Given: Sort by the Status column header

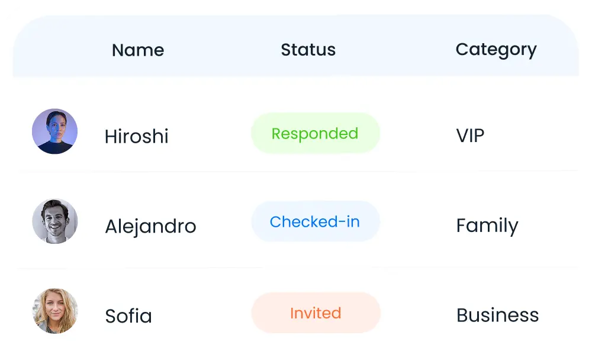Looking at the screenshot, I should [308, 50].
